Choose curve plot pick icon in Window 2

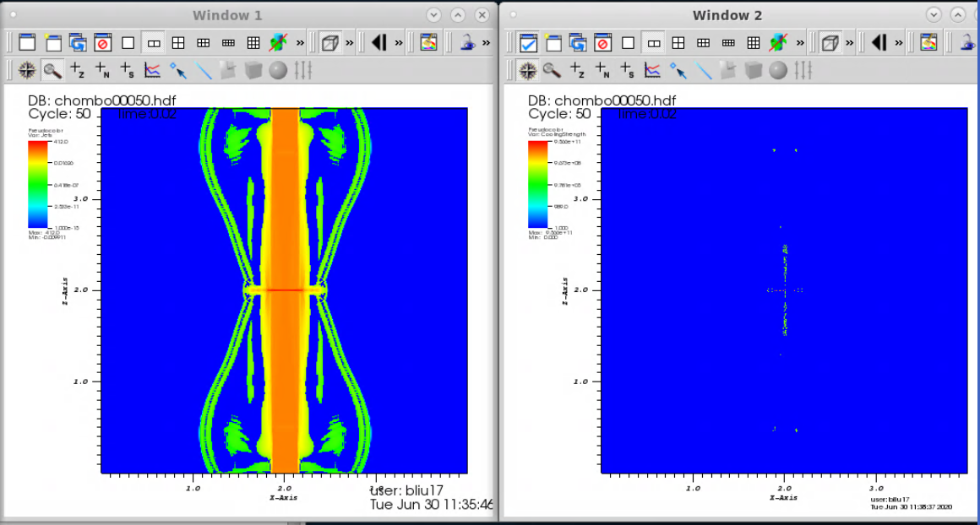click(652, 71)
